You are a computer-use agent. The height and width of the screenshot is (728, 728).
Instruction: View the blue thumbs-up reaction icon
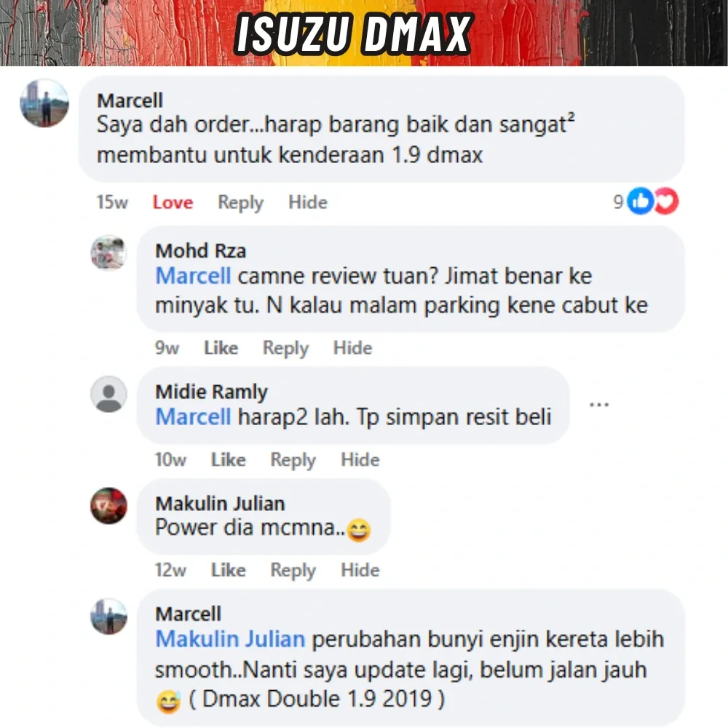pos(641,201)
